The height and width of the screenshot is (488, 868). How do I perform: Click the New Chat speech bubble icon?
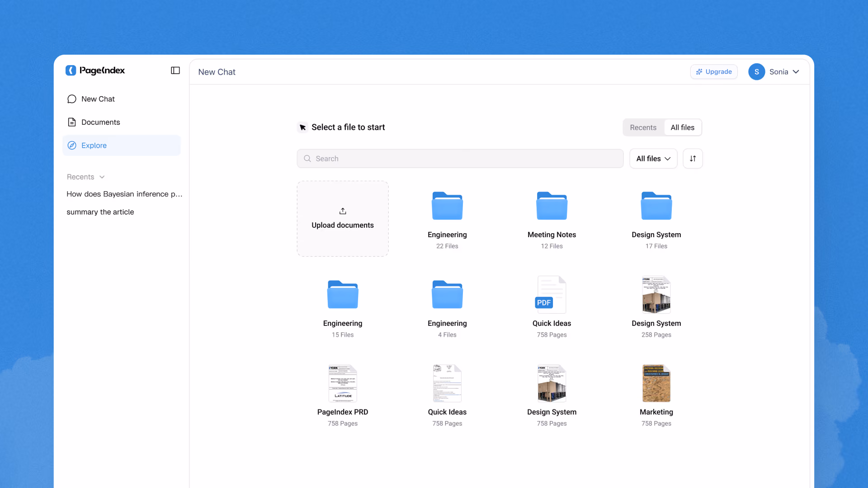71,99
